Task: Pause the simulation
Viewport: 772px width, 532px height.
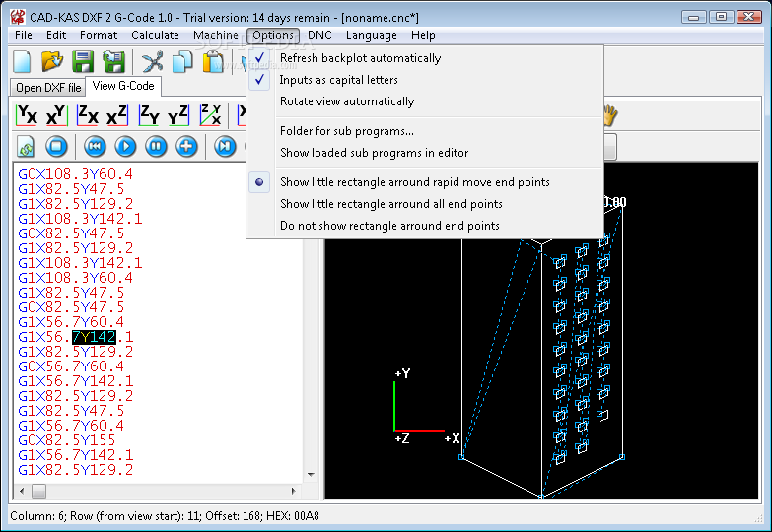Action: 156,146
